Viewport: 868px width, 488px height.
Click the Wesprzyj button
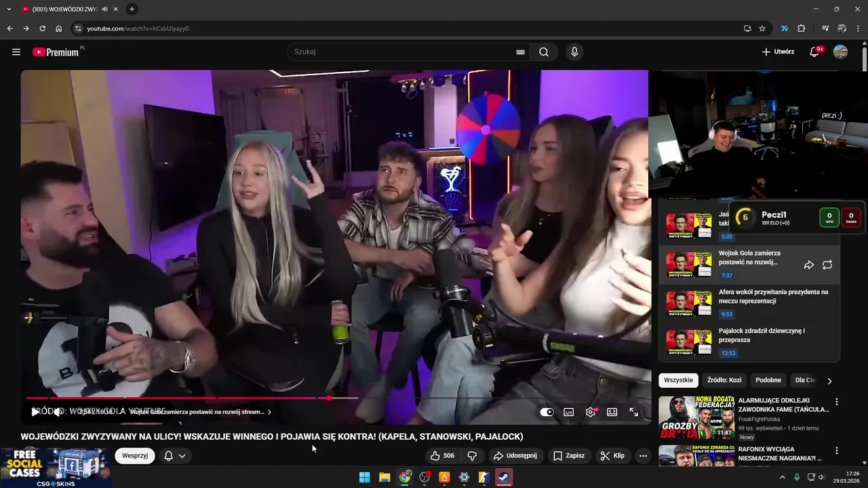pyautogui.click(x=135, y=455)
